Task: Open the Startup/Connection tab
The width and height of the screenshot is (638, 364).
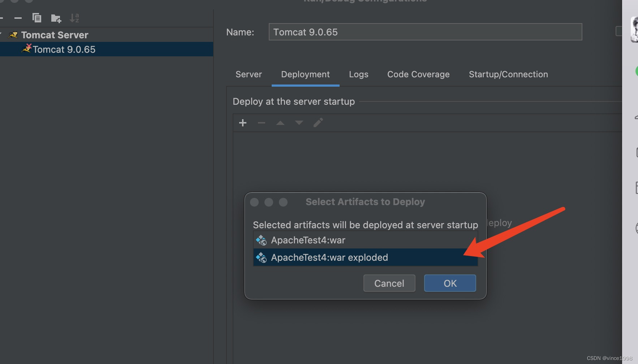Action: (508, 74)
